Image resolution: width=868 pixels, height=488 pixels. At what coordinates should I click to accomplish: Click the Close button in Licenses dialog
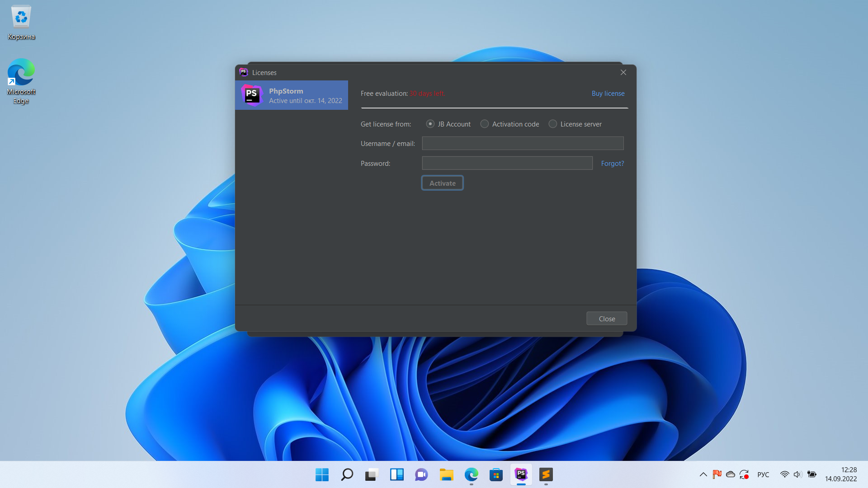pyautogui.click(x=606, y=319)
